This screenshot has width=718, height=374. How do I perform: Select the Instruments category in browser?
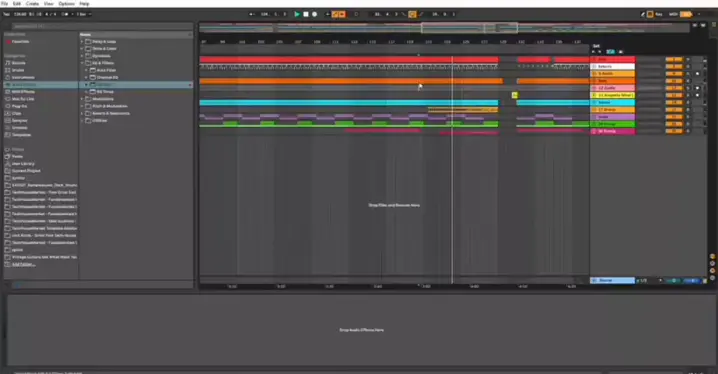(x=23, y=77)
